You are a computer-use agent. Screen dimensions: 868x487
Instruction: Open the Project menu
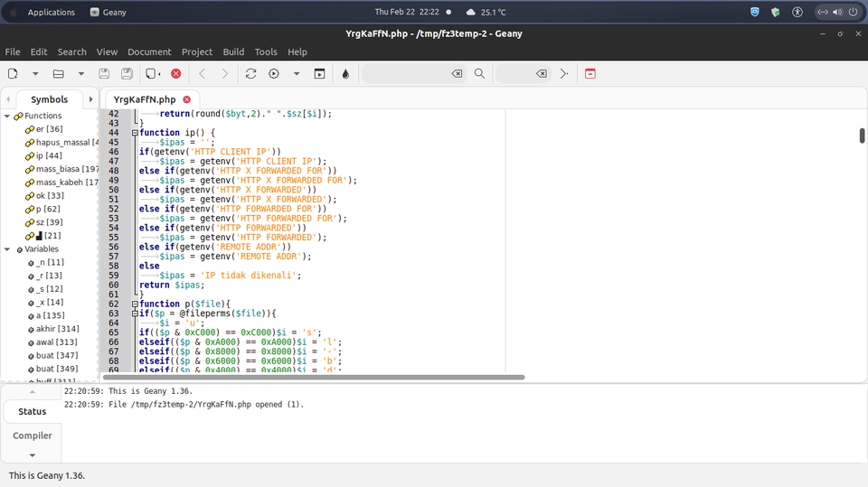(x=197, y=52)
